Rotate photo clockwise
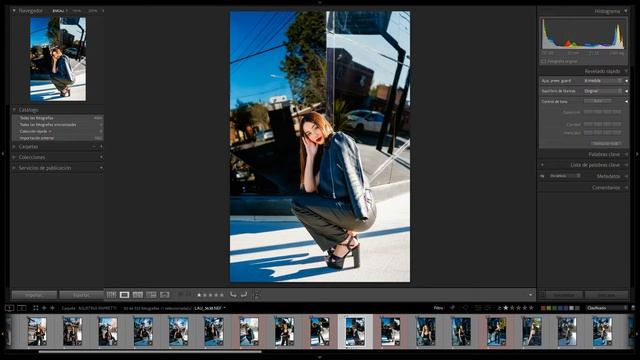Image resolution: width=640 pixels, height=360 pixels. (244, 295)
